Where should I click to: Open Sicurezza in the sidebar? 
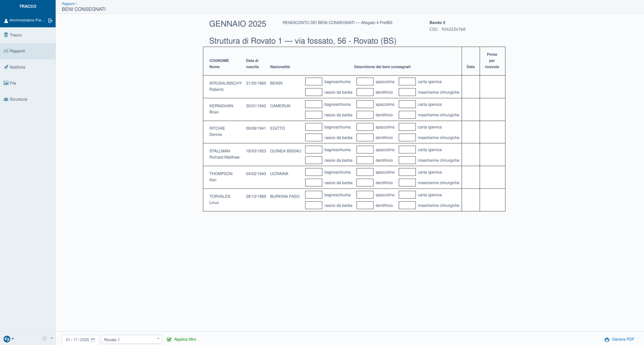[28, 99]
